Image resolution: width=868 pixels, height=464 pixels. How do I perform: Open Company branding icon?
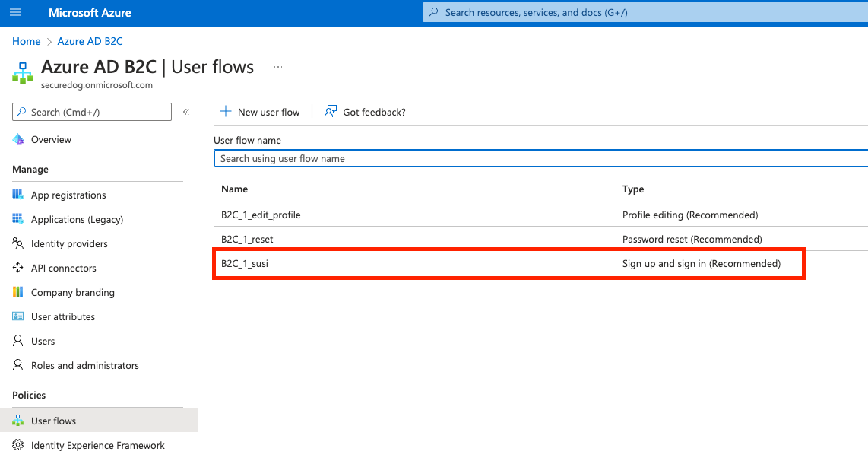[x=17, y=292]
